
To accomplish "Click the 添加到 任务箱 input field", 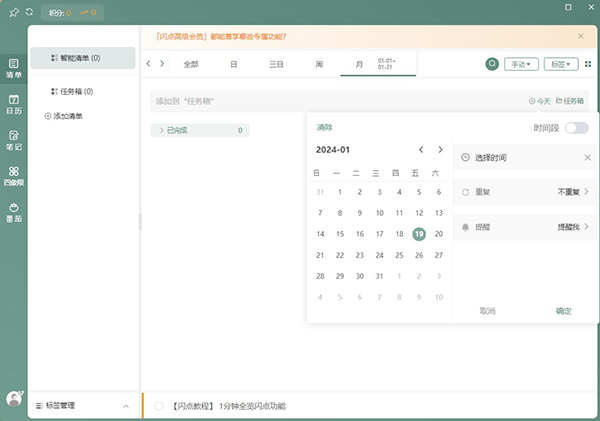I will tap(330, 101).
